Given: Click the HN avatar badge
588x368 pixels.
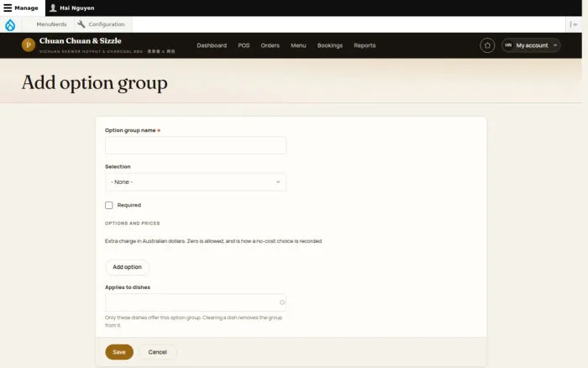Looking at the screenshot, I should (508, 45).
